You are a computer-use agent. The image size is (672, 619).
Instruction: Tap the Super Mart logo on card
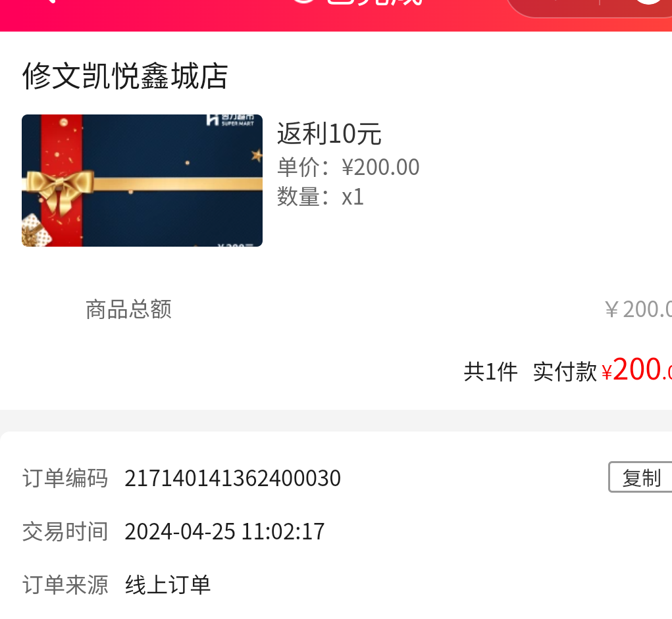click(x=230, y=120)
